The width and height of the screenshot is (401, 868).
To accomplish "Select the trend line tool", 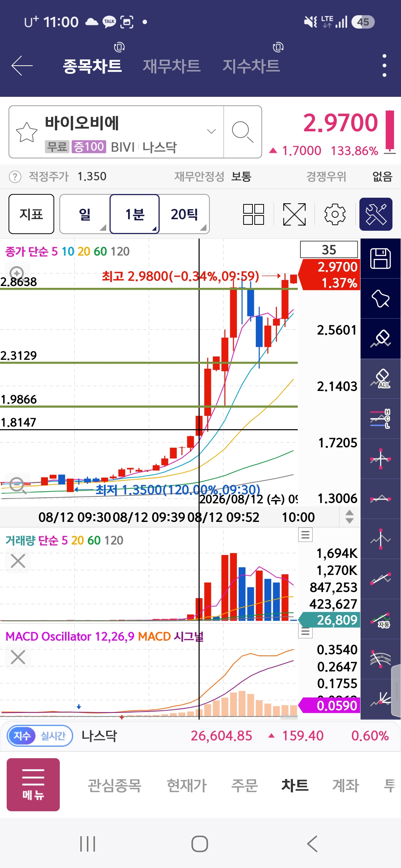I will coord(381,579).
